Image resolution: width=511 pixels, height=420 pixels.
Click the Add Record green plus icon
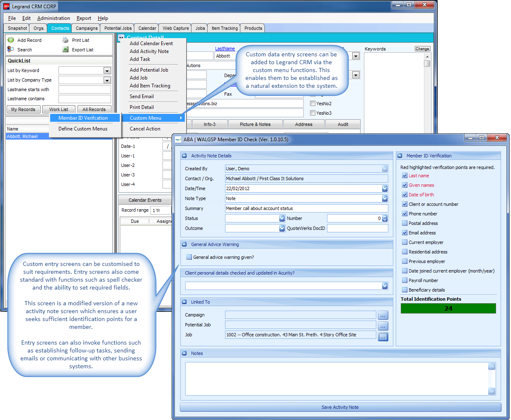point(11,40)
